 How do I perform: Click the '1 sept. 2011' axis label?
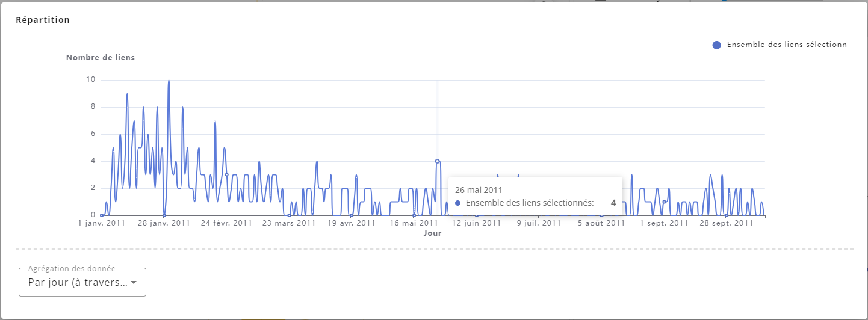click(663, 223)
